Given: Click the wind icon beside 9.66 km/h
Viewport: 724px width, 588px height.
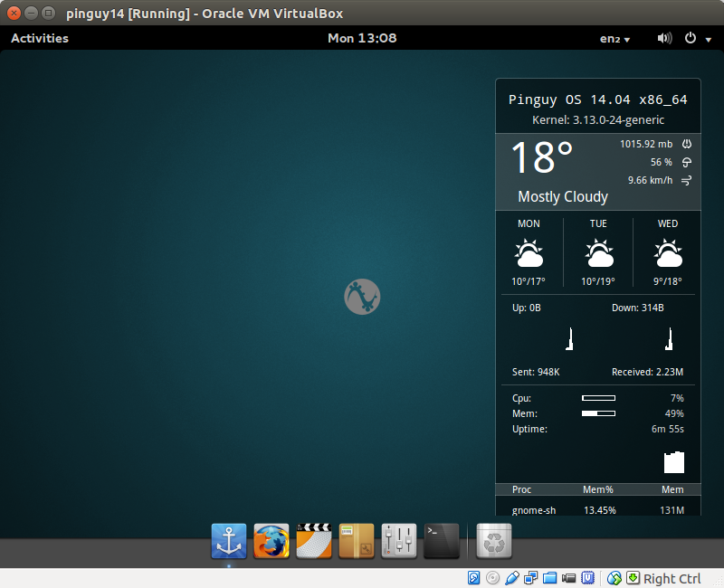Looking at the screenshot, I should coord(687,180).
